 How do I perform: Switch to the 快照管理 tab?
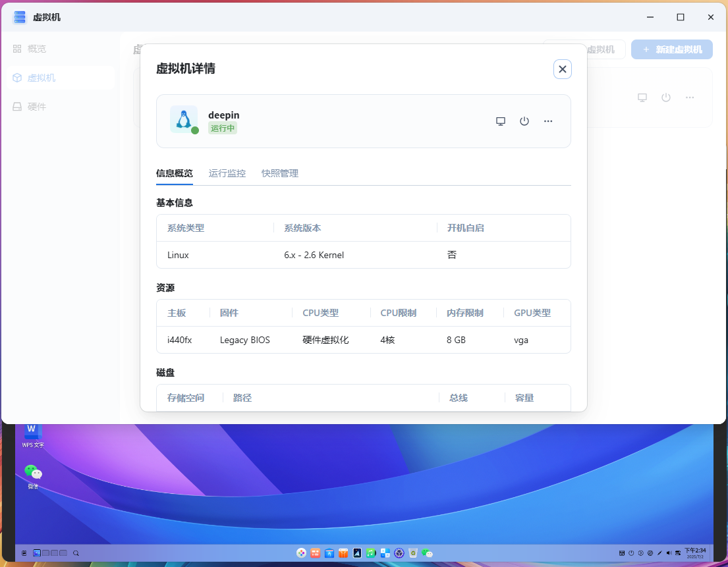coord(280,173)
